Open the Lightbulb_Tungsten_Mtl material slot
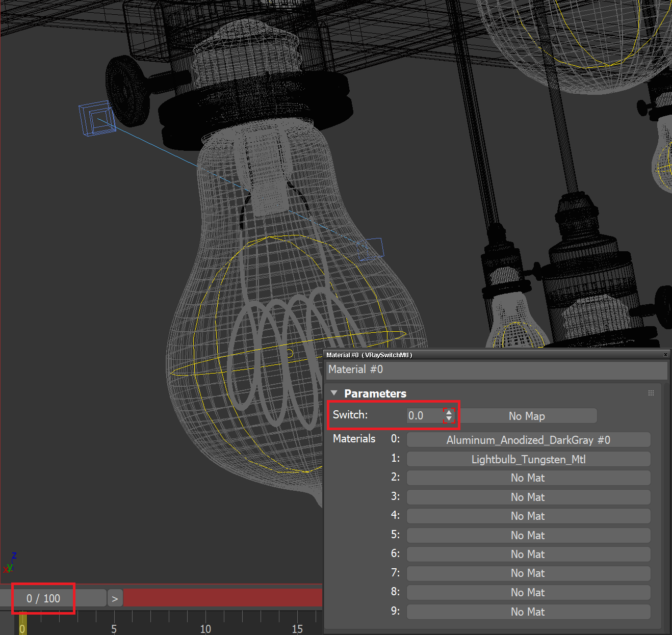 528,459
